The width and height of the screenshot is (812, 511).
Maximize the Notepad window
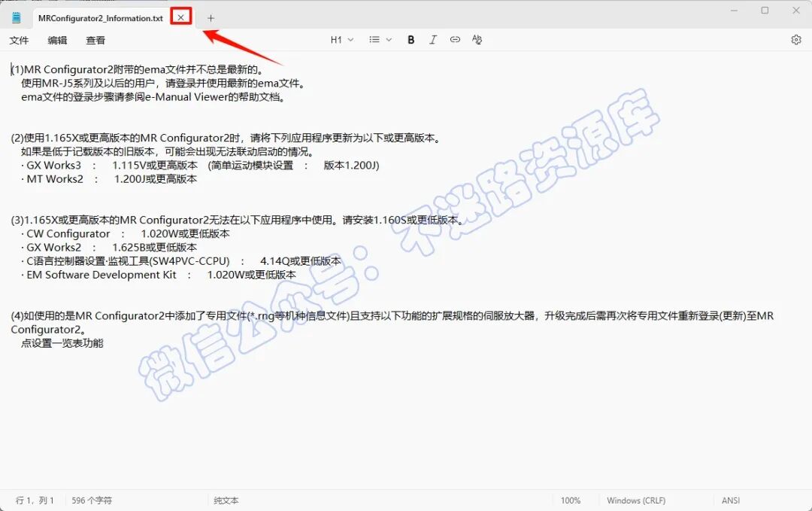pyautogui.click(x=765, y=11)
